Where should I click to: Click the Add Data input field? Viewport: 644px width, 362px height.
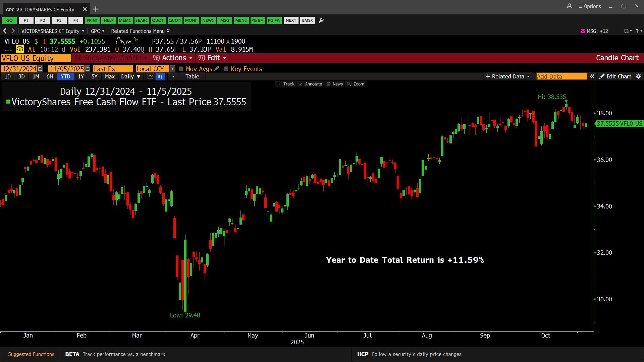(561, 76)
